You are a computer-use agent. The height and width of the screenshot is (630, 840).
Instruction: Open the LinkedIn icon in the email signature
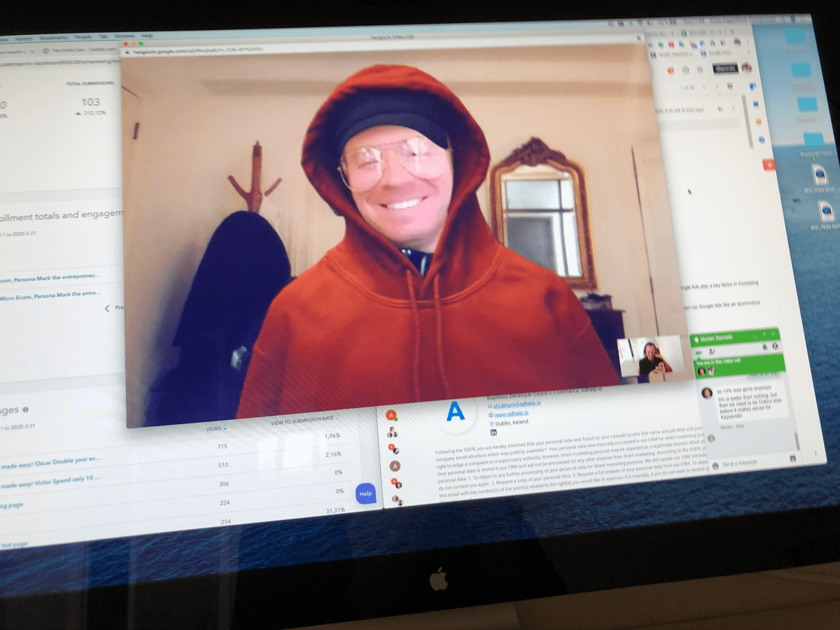pos(492,433)
